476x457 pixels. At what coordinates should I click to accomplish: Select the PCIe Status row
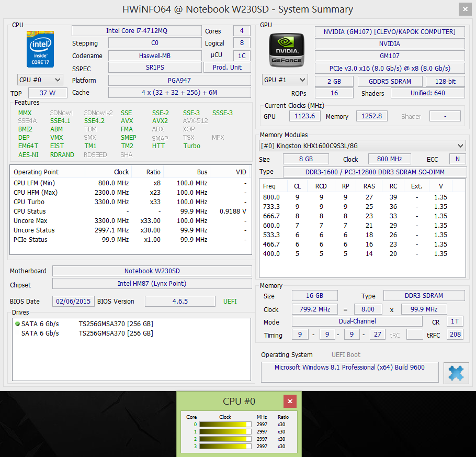pos(131,240)
